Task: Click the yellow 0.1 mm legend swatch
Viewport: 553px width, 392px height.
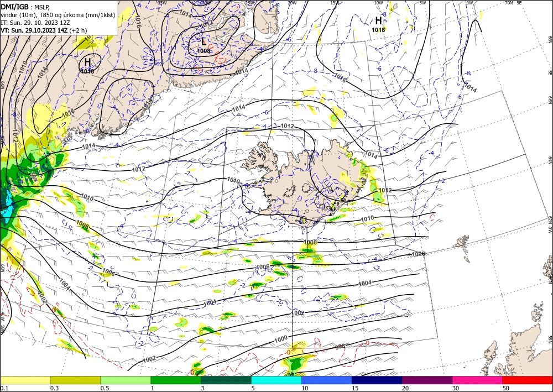Action: pos(25,380)
